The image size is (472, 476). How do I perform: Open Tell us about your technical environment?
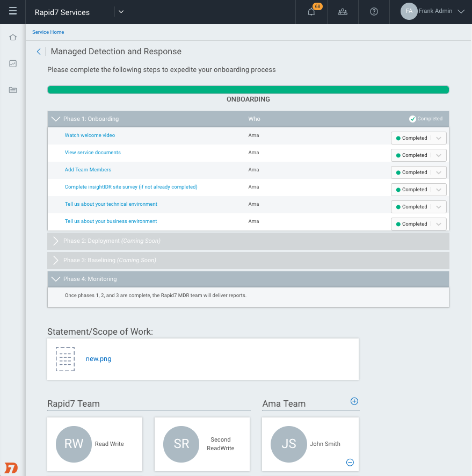[111, 204]
